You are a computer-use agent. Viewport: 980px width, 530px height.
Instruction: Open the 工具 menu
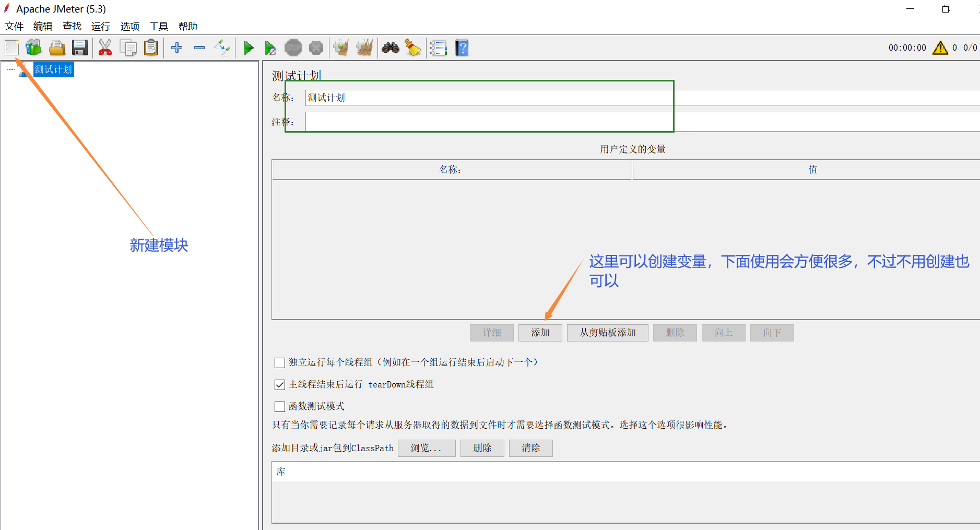pos(158,26)
